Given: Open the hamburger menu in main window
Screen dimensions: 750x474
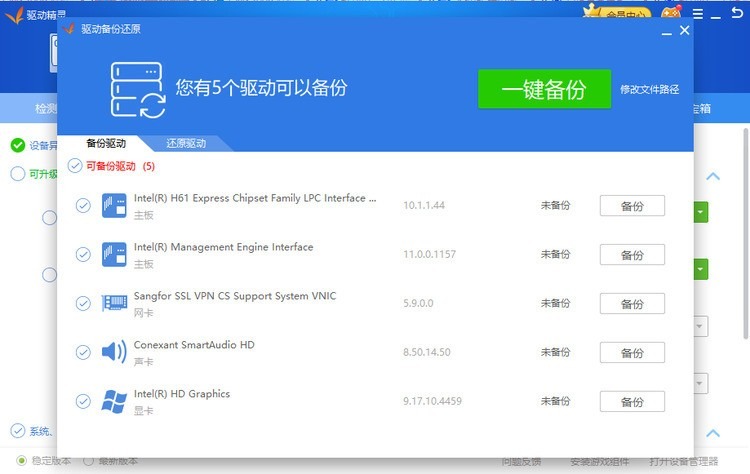Looking at the screenshot, I should [x=698, y=14].
